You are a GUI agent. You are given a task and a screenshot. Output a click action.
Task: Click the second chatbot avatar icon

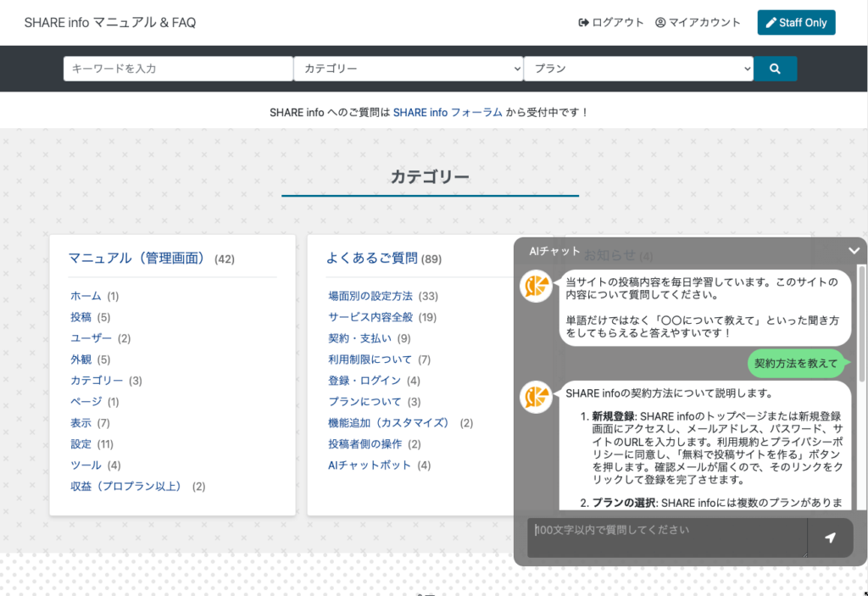536,397
